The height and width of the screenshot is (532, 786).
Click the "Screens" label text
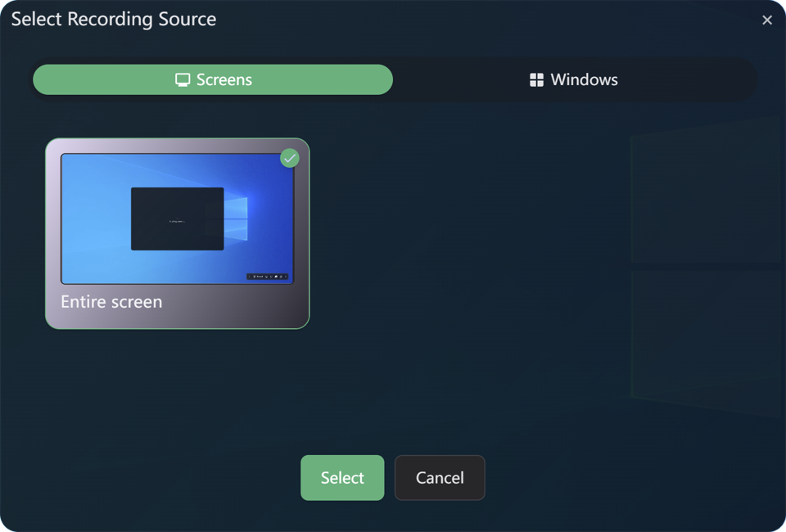coord(224,80)
